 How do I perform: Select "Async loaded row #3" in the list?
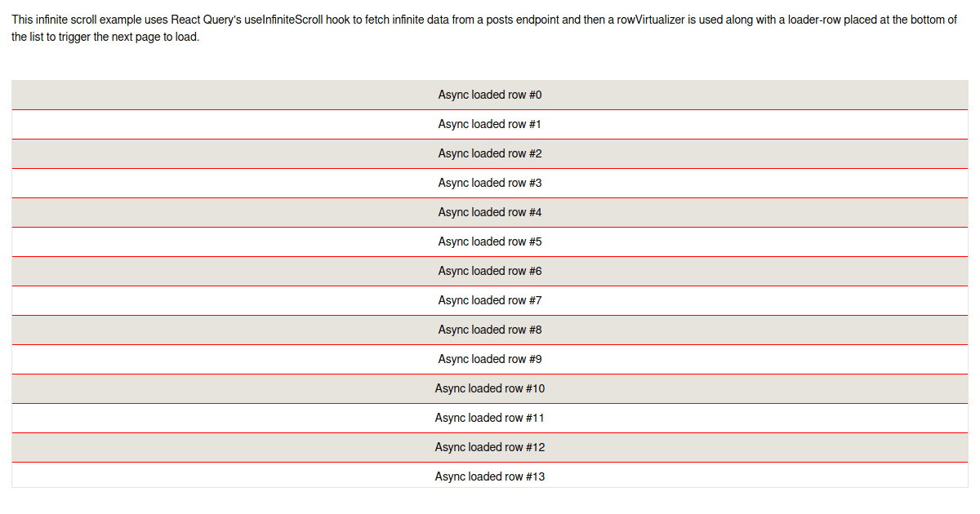(x=490, y=183)
